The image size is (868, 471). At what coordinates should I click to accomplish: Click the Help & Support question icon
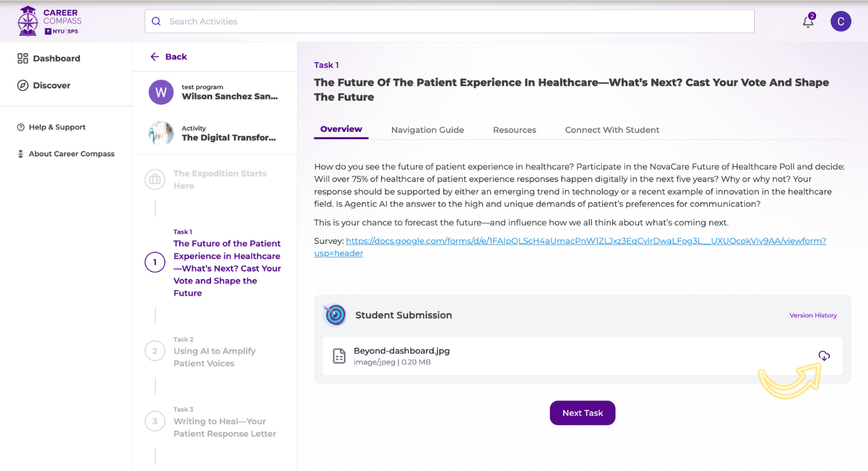[21, 127]
